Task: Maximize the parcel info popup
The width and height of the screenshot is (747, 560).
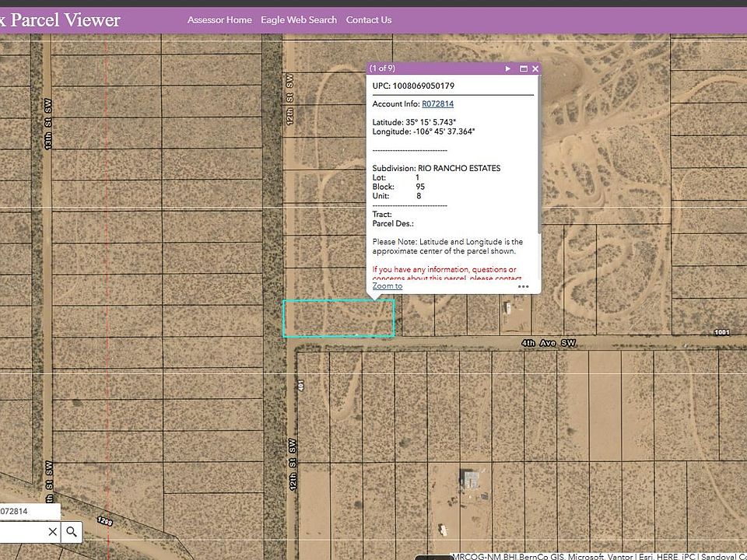Action: (523, 68)
